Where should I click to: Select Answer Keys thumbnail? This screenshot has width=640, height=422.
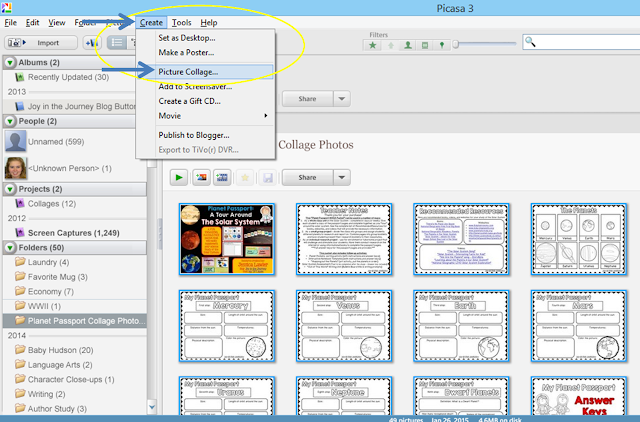(x=579, y=396)
